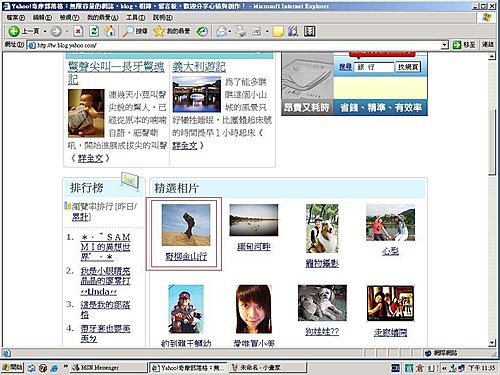Open the File menu

click(15, 17)
